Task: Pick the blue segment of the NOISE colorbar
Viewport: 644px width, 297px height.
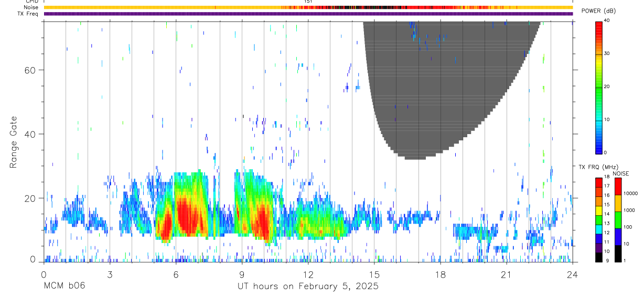Action: [x=617, y=237]
